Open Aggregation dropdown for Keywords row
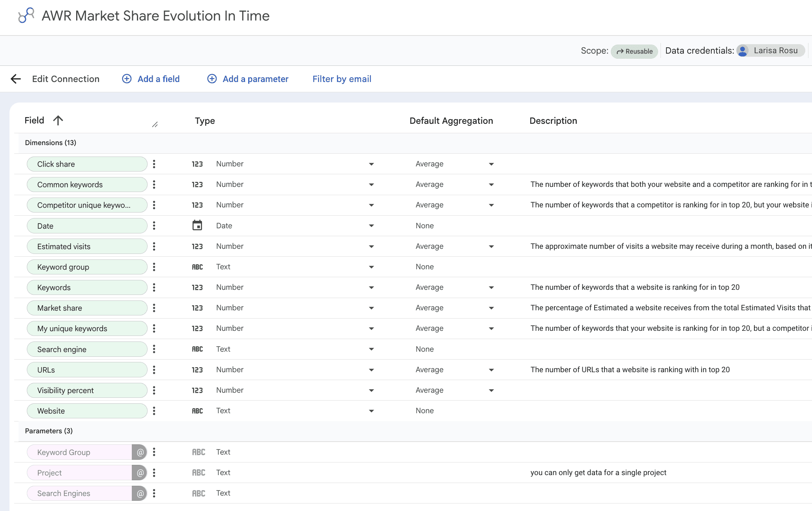The width and height of the screenshot is (812, 511). pyautogui.click(x=491, y=287)
